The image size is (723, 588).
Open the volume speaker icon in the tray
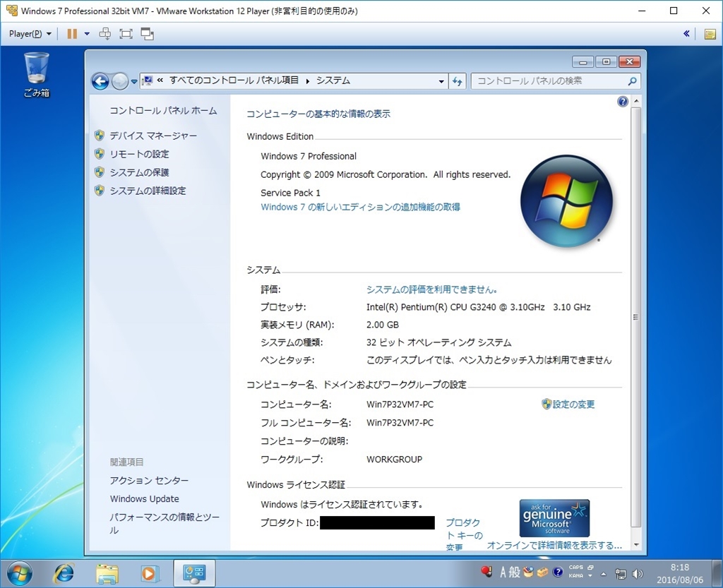coord(638,574)
